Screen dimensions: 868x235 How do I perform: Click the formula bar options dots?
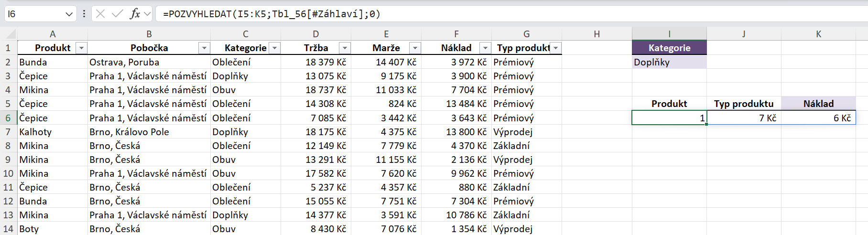point(84,14)
